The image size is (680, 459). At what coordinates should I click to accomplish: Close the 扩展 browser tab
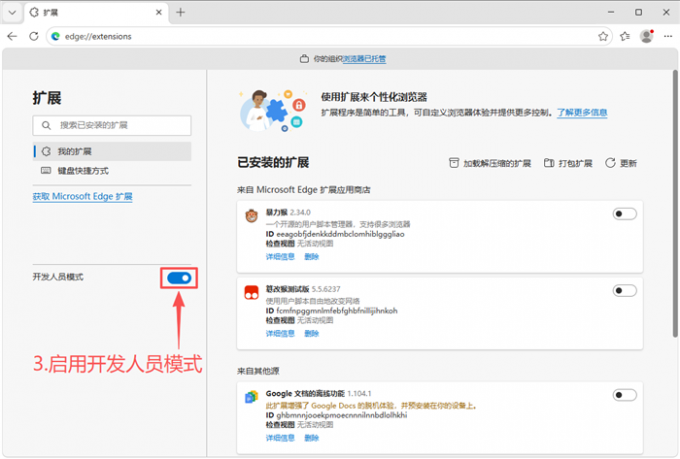pos(159,13)
